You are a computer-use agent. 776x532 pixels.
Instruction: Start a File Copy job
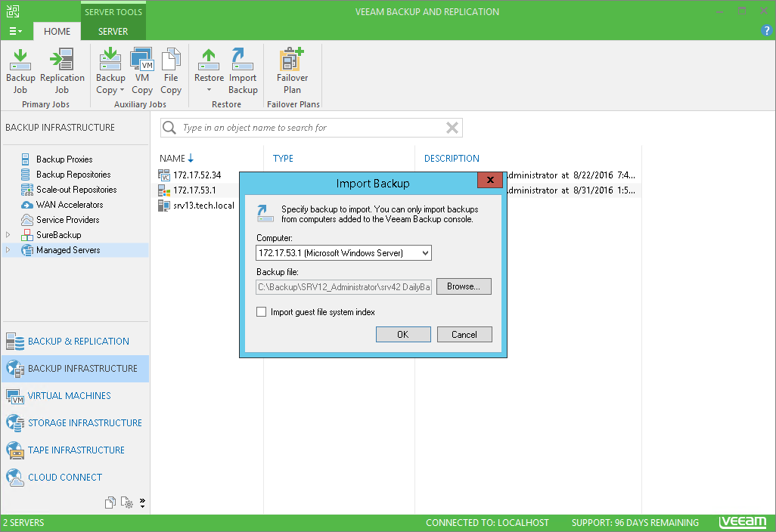pyautogui.click(x=171, y=71)
